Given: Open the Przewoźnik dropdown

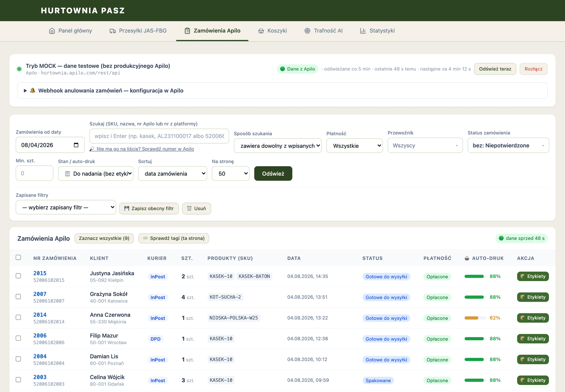Looking at the screenshot, I should [425, 146].
